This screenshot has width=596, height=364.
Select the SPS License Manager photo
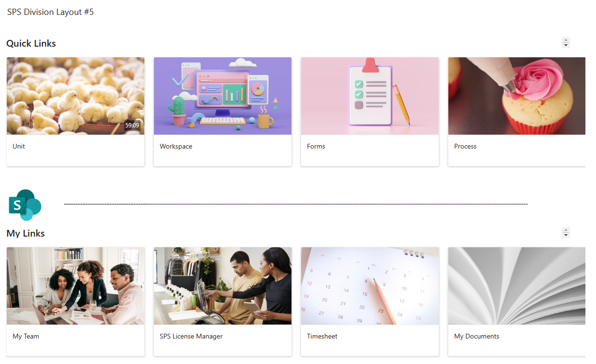223,286
